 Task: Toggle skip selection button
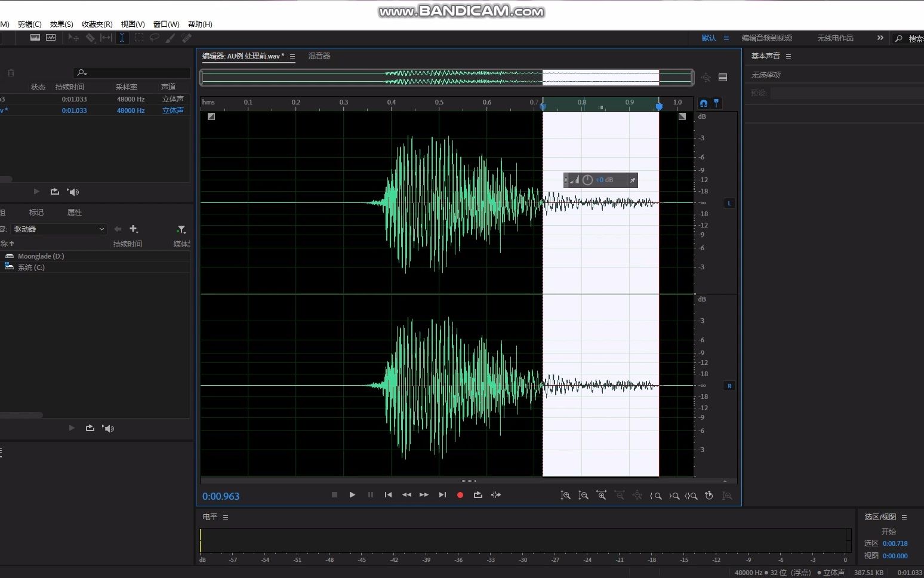(x=496, y=495)
